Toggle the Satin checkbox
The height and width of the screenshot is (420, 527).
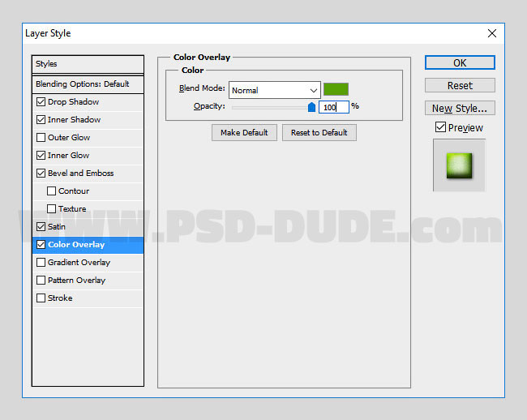pyautogui.click(x=41, y=226)
